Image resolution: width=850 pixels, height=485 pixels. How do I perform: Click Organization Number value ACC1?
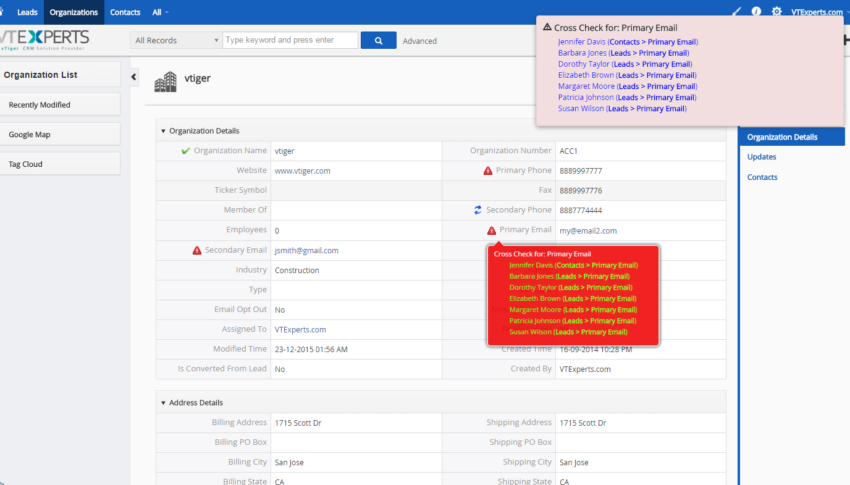tap(569, 151)
